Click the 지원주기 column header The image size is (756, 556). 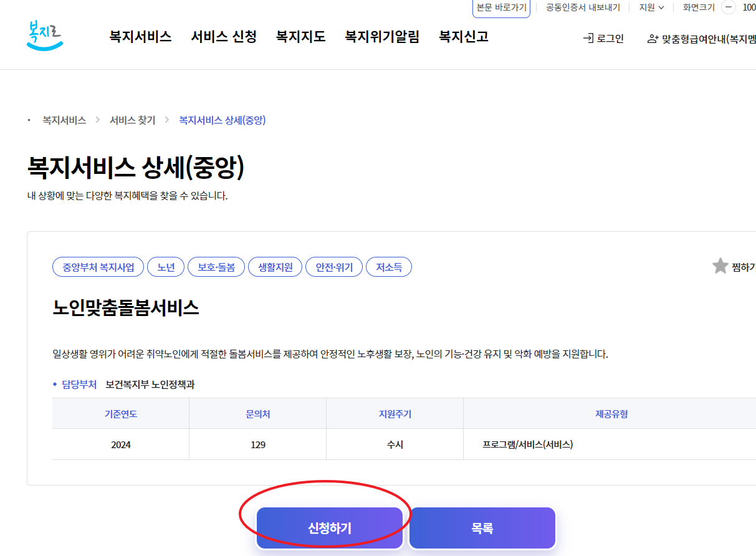[x=395, y=414]
